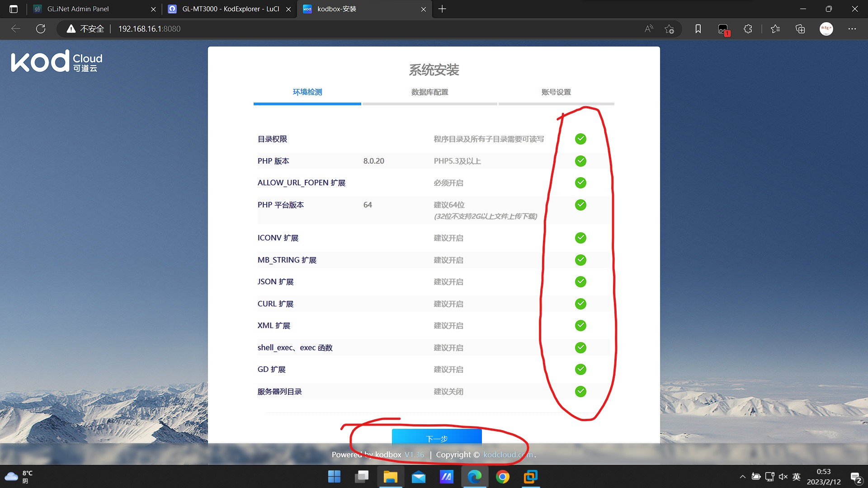Open the tab actions menu button
The height and width of the screenshot is (488, 868).
(14, 9)
